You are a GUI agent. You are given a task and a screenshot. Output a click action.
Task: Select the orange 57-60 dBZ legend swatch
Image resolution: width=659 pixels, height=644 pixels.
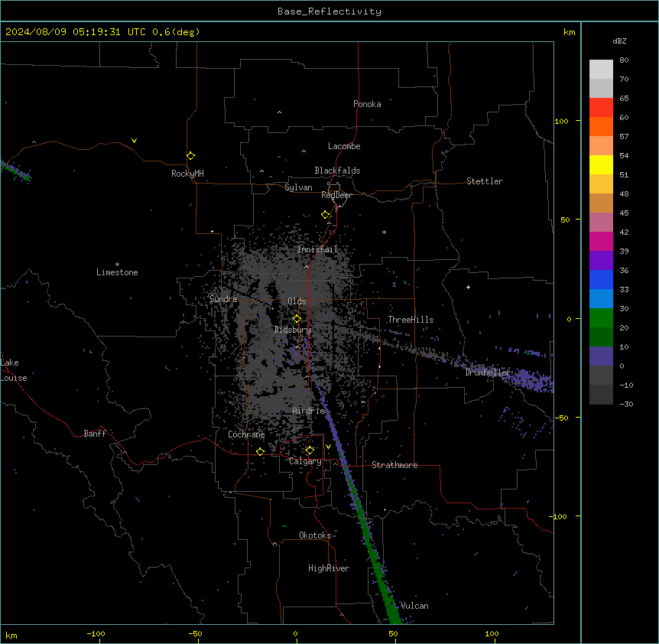pos(601,126)
